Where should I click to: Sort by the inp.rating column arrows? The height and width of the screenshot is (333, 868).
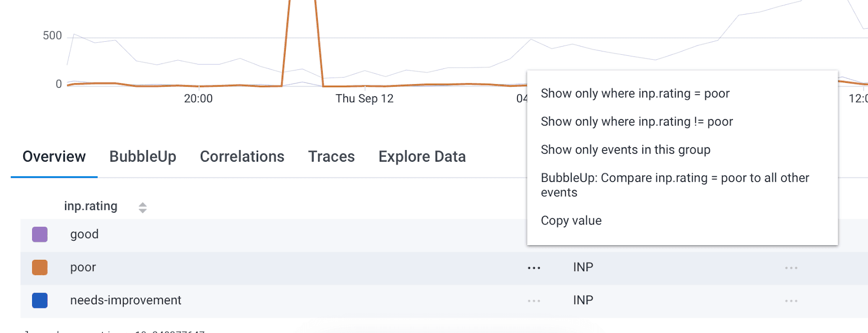click(143, 207)
